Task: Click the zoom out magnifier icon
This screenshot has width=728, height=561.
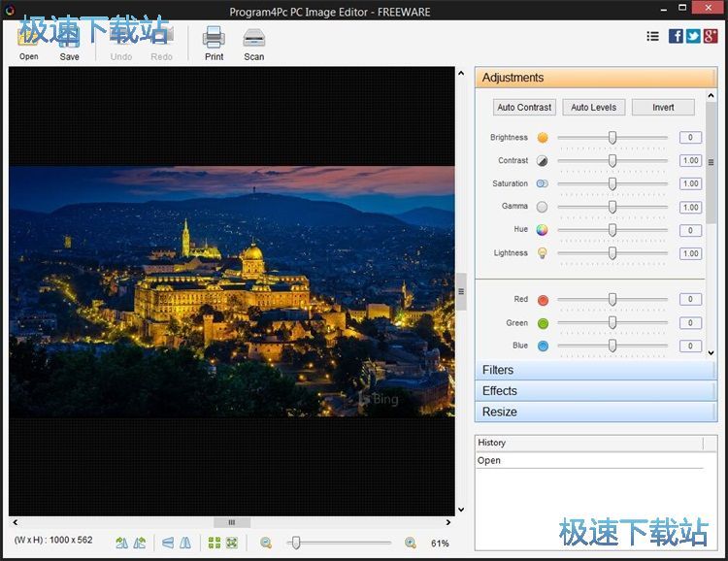Action: 266,544
